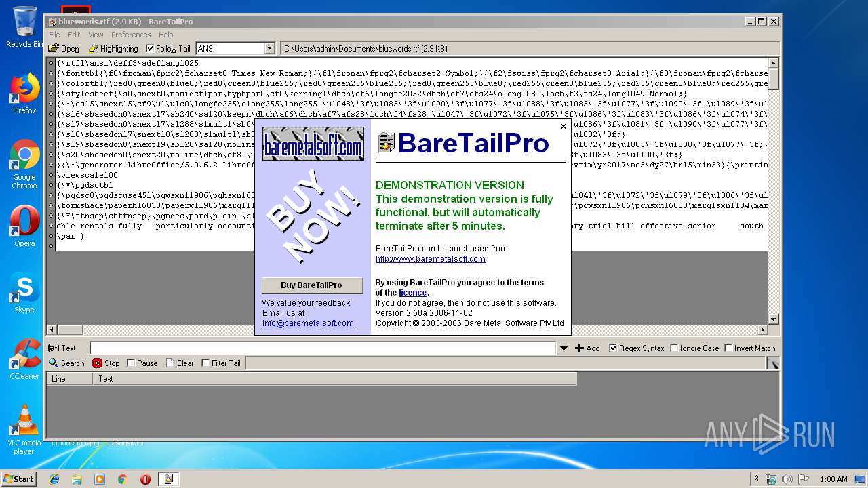
Task: Click the red Stop icon
Action: coord(98,363)
